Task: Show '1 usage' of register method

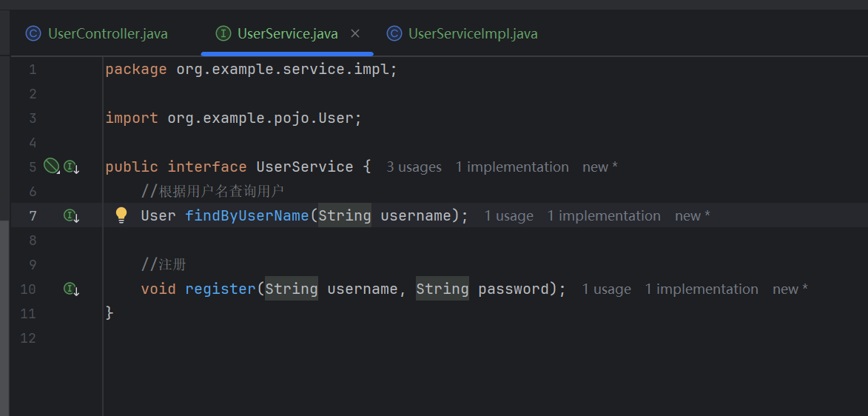Action: coord(606,289)
